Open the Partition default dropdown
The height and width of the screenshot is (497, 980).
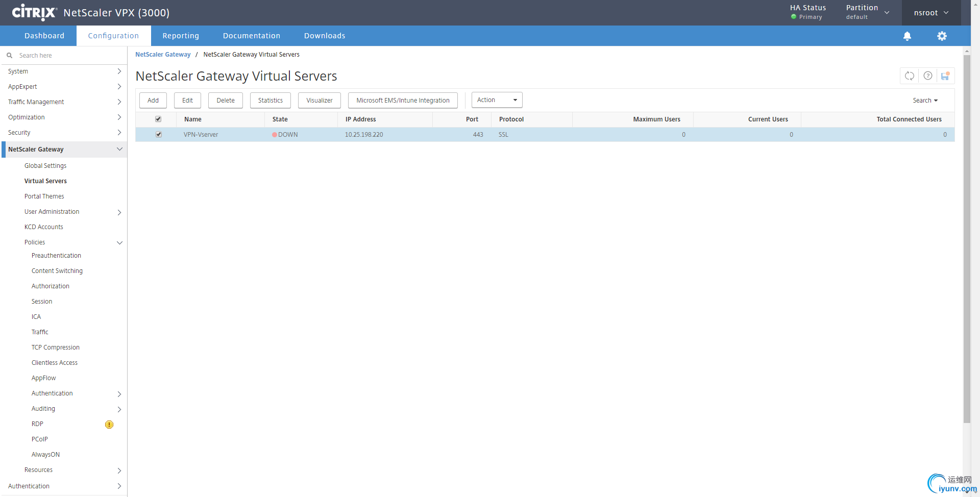point(867,12)
